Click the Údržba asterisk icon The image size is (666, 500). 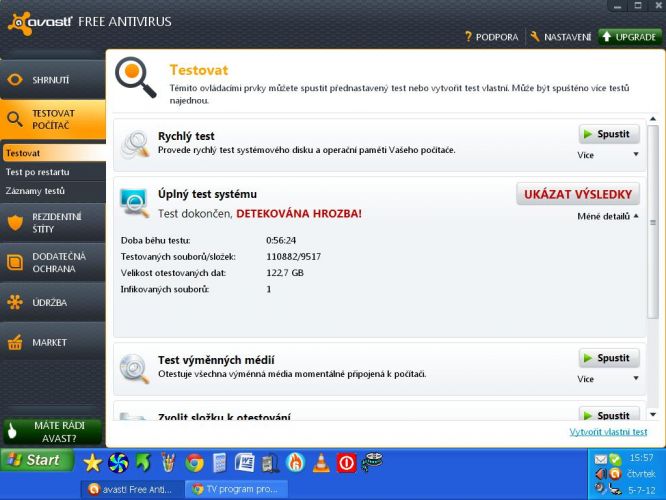tap(15, 302)
